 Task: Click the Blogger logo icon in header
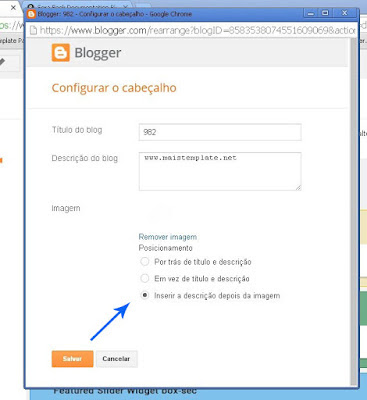tap(61, 53)
